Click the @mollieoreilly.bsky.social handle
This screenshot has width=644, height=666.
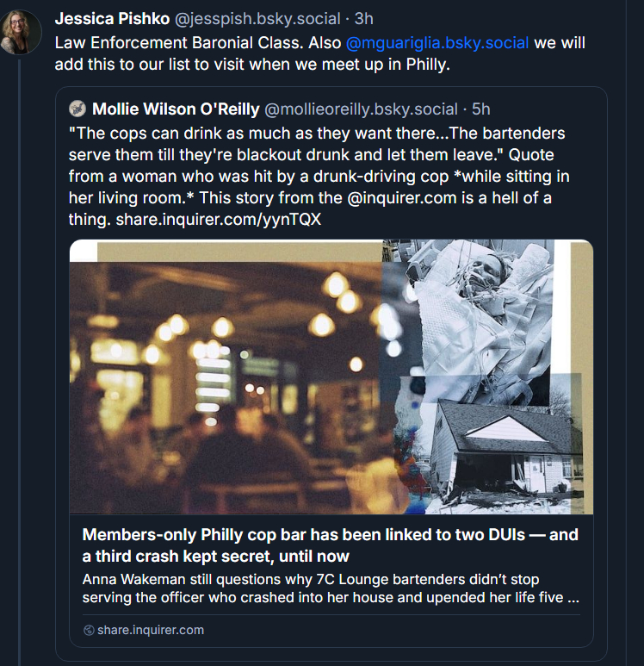click(361, 109)
